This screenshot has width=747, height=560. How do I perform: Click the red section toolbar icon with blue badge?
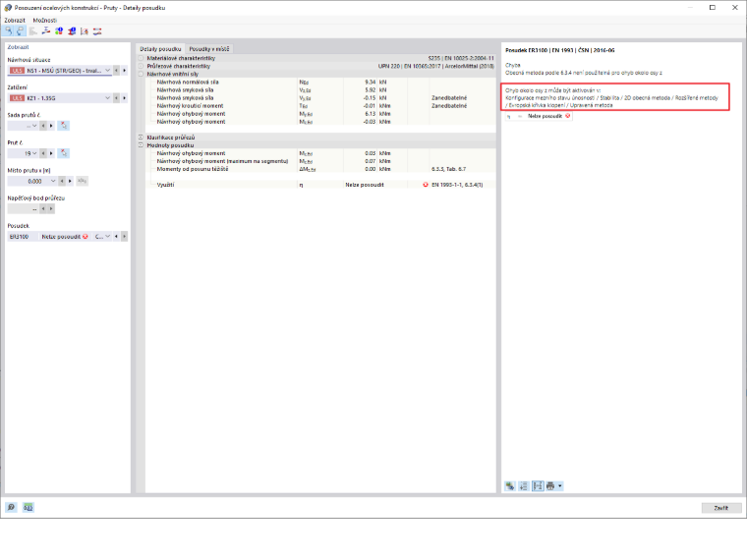coord(72,31)
